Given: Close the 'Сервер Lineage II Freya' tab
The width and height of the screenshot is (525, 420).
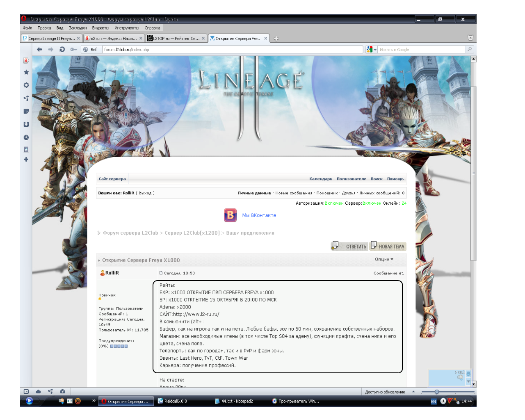Looking at the screenshot, I should coord(78,39).
